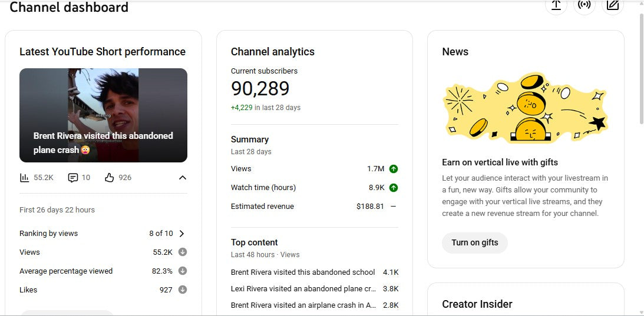Click down arrow icon beside Likes 927

click(183, 290)
